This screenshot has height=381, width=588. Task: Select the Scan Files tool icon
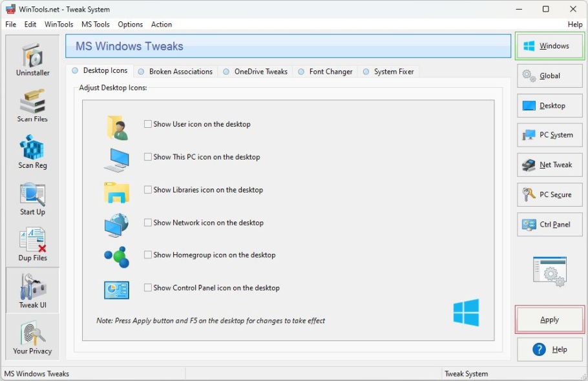(32, 106)
